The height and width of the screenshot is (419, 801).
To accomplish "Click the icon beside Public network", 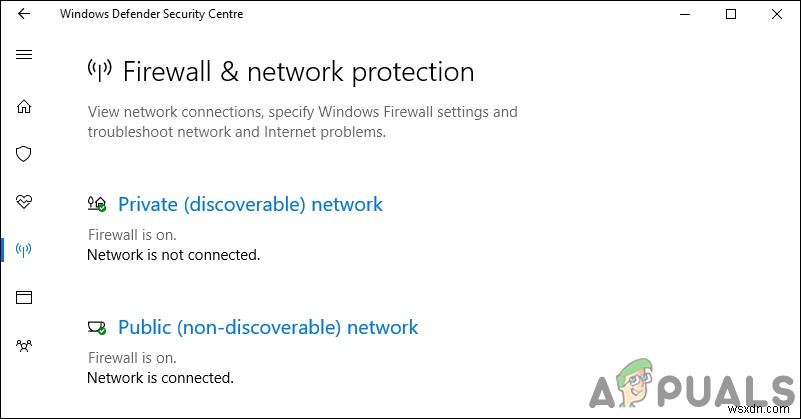I will click(97, 327).
